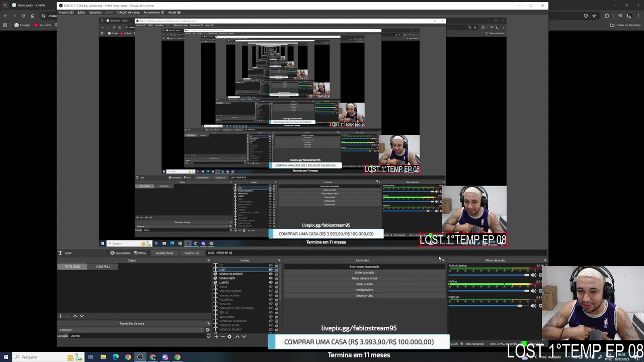The height and width of the screenshot is (362, 644).
Task: Mute the Mic/Aux channel
Action: pos(533,291)
